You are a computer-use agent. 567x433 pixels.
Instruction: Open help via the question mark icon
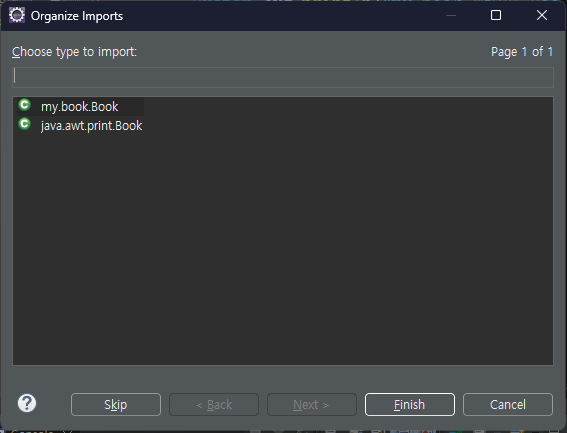27,403
